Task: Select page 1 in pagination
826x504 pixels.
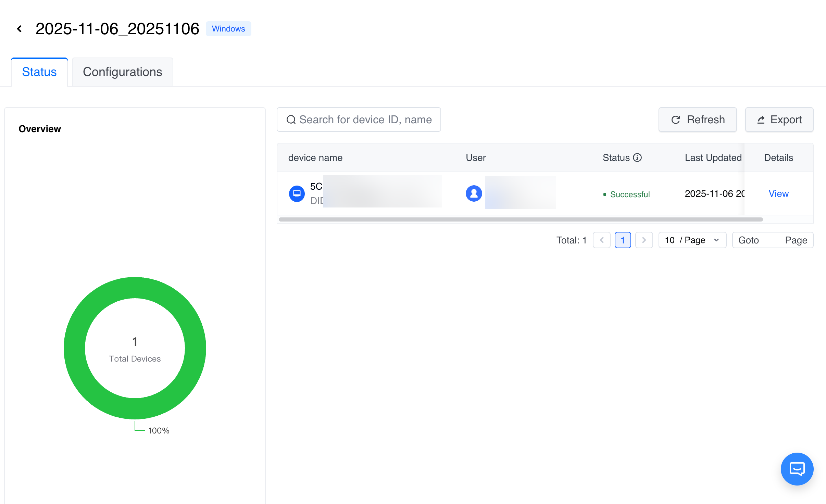Action: point(623,240)
